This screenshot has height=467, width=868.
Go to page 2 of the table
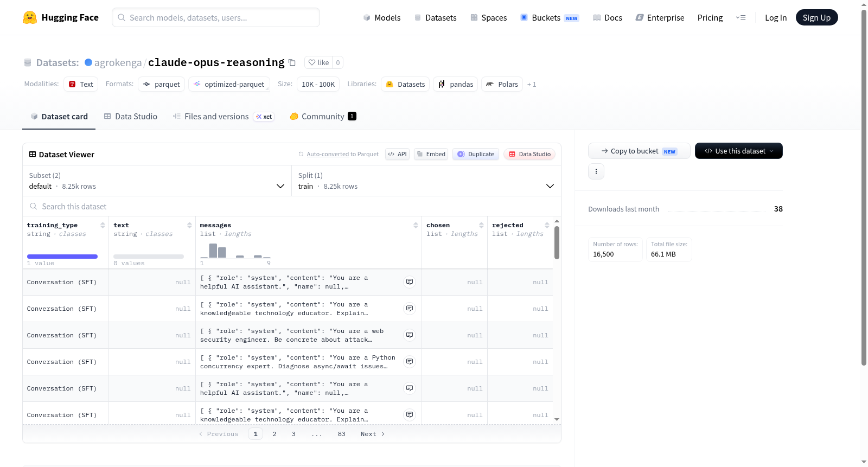[275, 434]
